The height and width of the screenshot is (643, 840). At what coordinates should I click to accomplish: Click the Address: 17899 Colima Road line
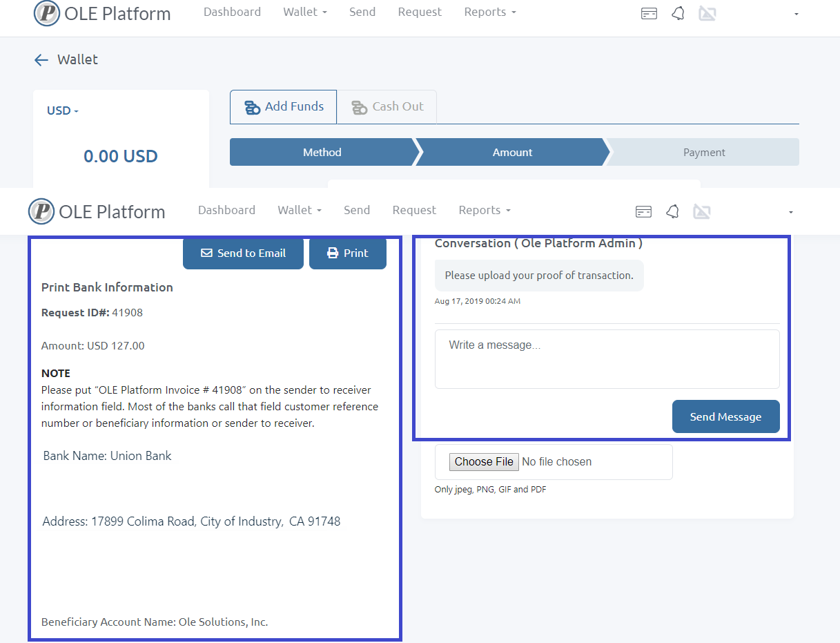pyautogui.click(x=191, y=521)
